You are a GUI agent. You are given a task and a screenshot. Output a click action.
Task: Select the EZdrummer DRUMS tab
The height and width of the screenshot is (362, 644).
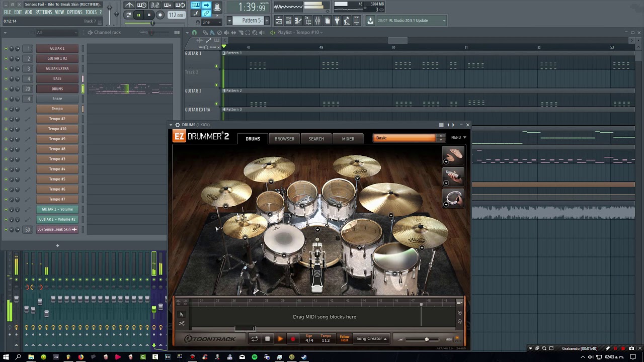click(x=253, y=139)
